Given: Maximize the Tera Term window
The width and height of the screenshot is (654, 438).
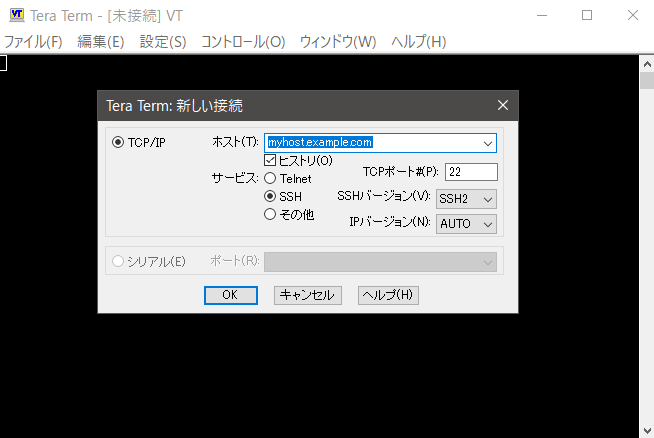Looking at the screenshot, I should [x=587, y=15].
